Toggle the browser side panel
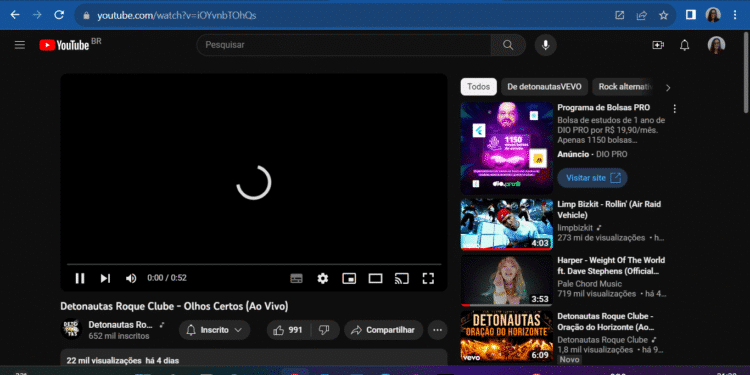 [x=691, y=15]
